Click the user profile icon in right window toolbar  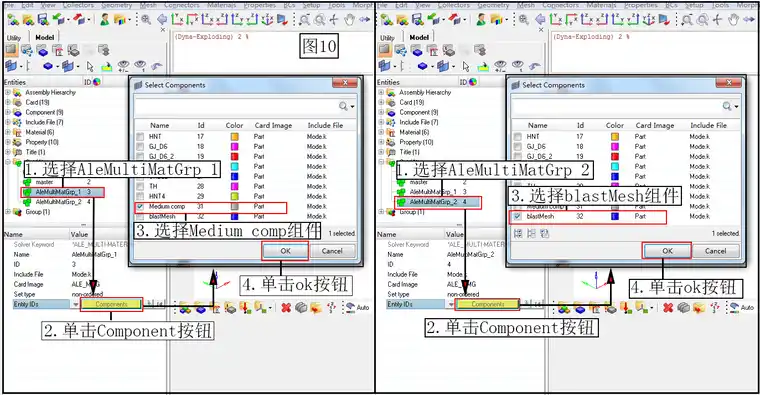480,20
